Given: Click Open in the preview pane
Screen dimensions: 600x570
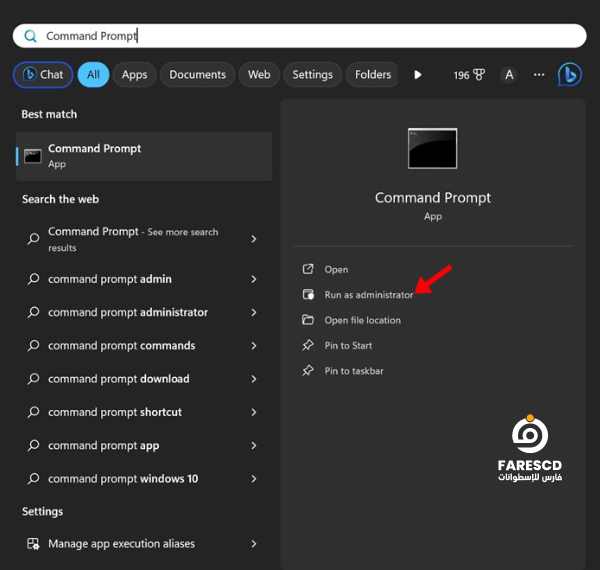Looking at the screenshot, I should click(336, 270).
